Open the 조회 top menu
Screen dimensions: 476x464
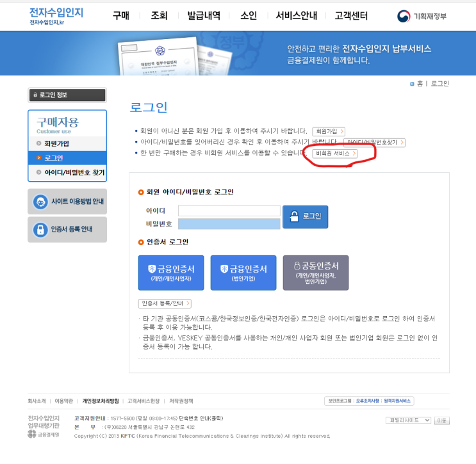point(159,15)
